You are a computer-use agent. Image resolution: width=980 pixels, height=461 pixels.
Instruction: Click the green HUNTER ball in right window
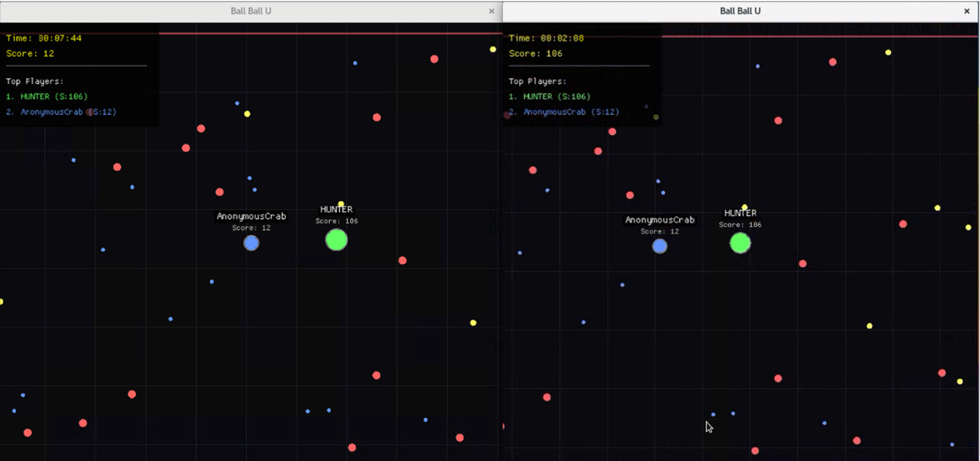point(740,243)
